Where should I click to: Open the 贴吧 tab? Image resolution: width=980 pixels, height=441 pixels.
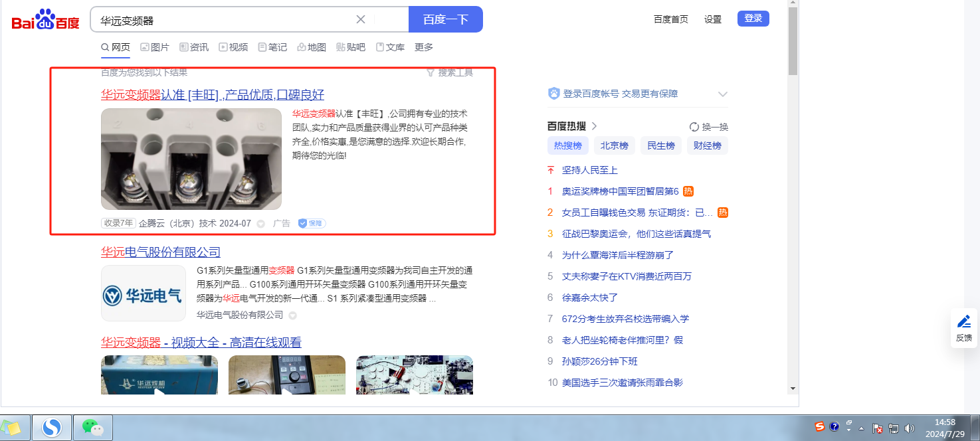click(351, 47)
